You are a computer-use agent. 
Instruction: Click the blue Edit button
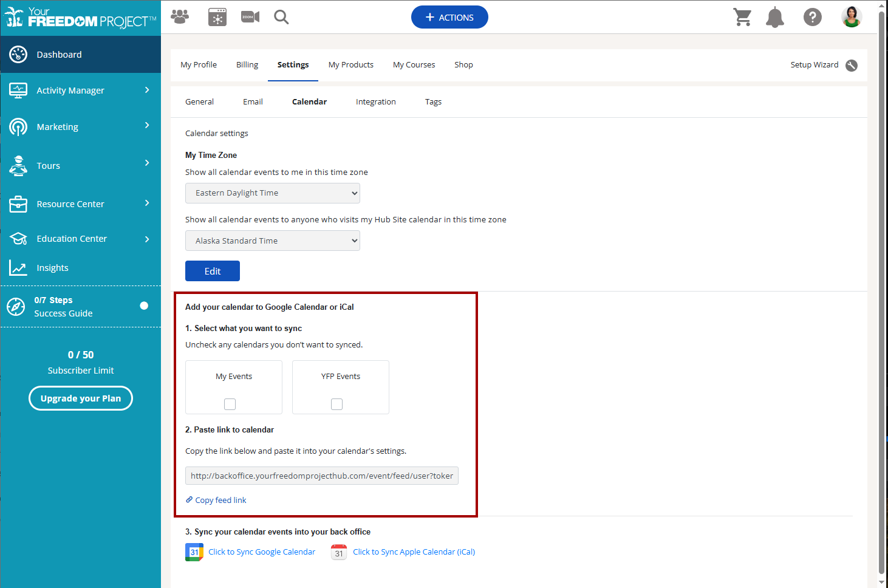[x=212, y=271]
